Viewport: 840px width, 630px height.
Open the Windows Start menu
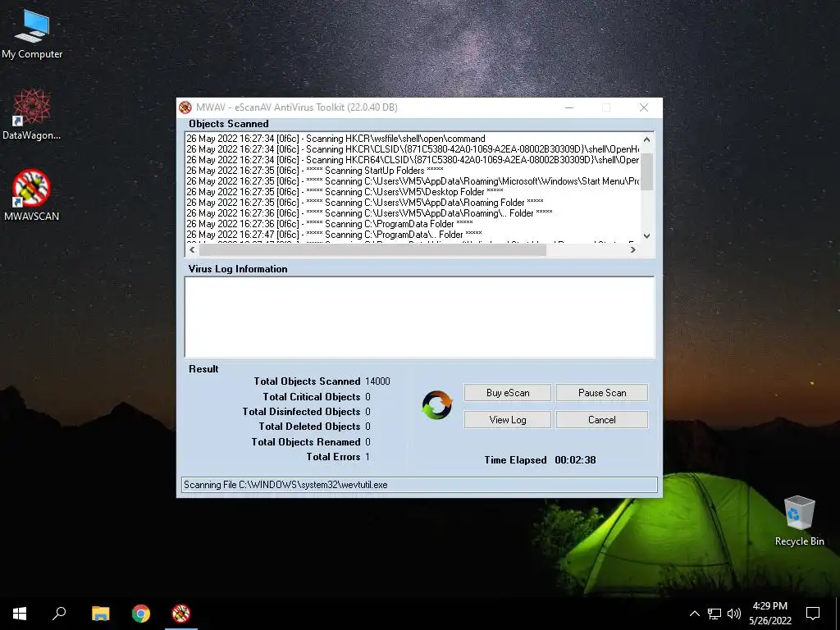pos(20,614)
